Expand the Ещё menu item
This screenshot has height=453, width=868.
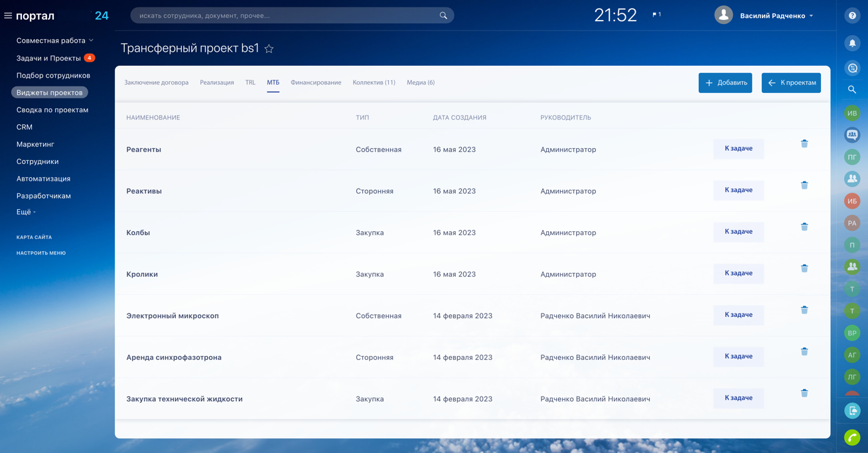tap(26, 212)
